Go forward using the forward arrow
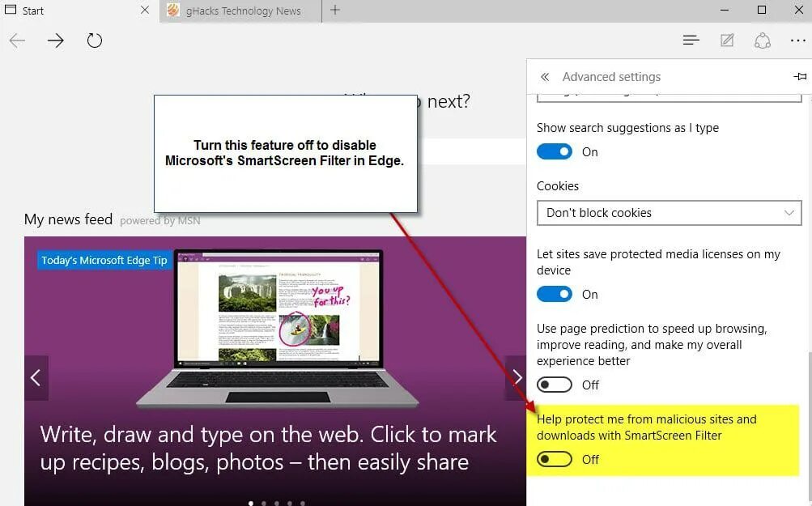 (x=55, y=40)
